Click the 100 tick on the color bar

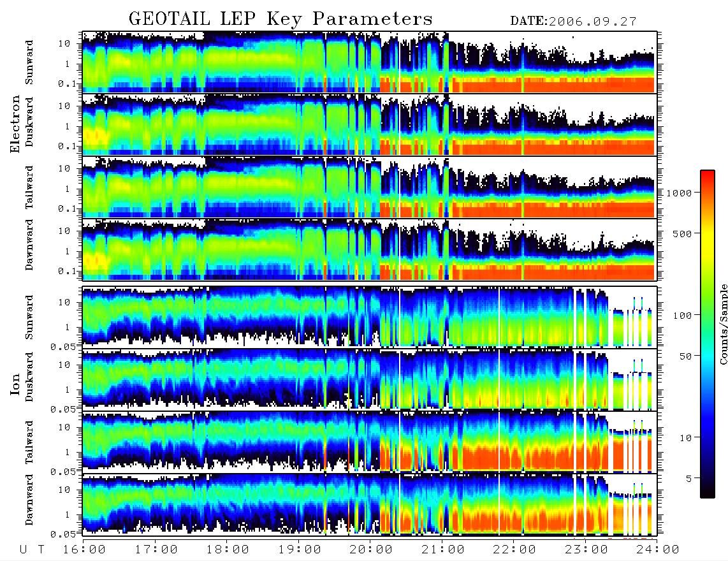click(682, 316)
